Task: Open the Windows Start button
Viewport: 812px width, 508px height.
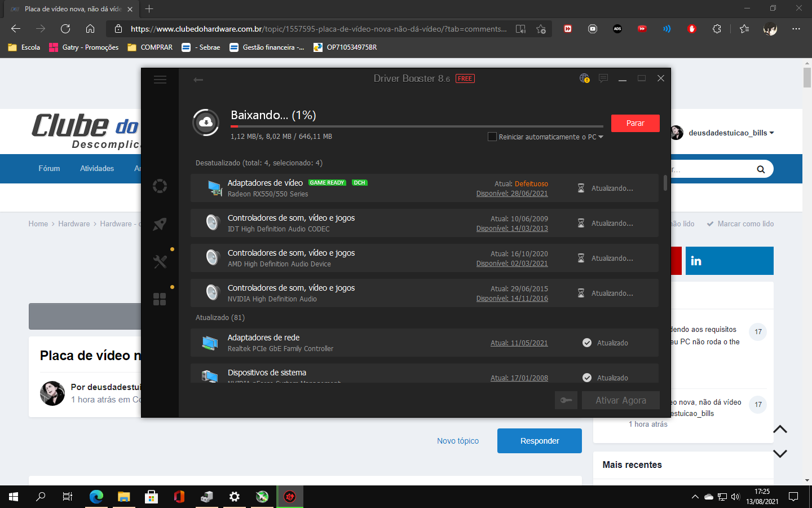Action: 14,497
